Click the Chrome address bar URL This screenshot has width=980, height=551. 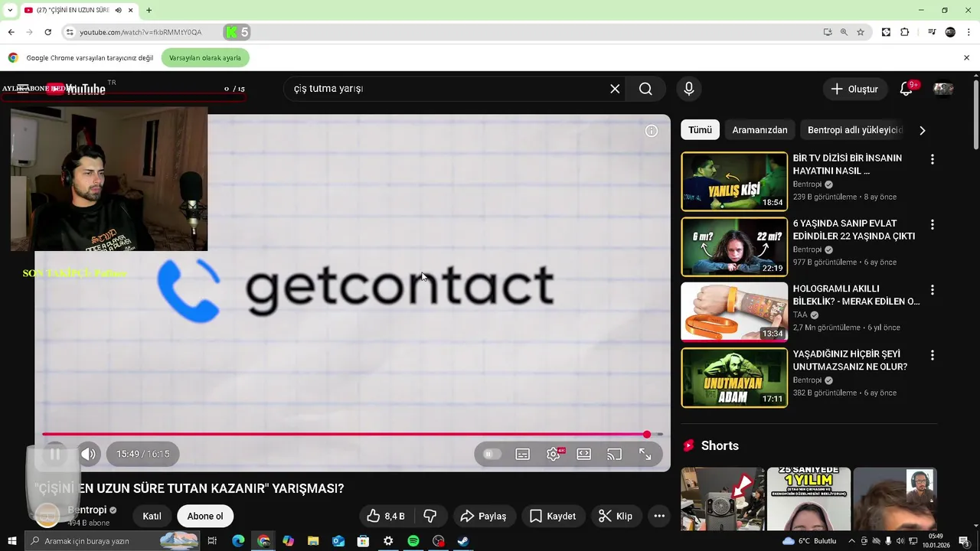click(x=140, y=32)
